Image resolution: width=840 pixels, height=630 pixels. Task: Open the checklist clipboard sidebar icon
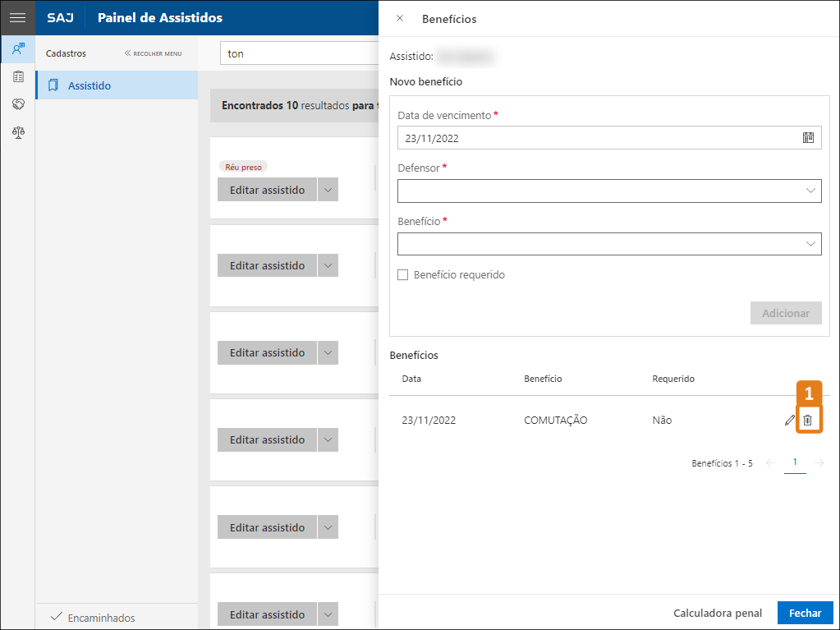point(18,76)
